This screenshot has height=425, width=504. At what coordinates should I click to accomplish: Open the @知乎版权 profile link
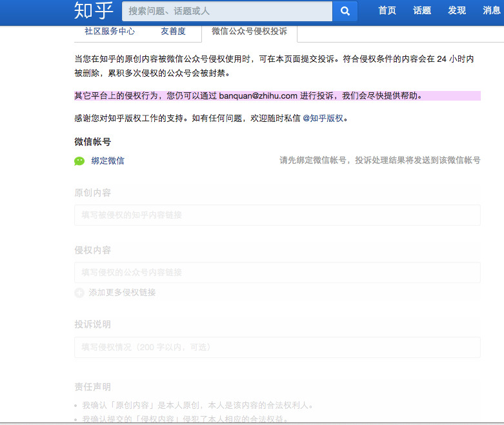(323, 119)
